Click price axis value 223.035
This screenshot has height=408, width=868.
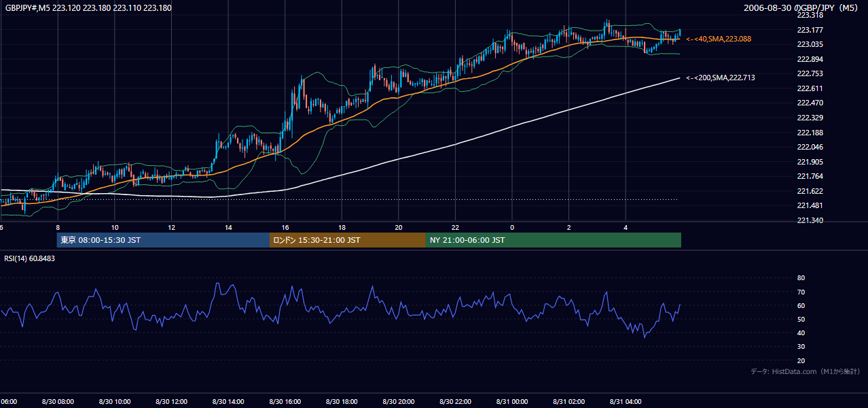point(810,44)
